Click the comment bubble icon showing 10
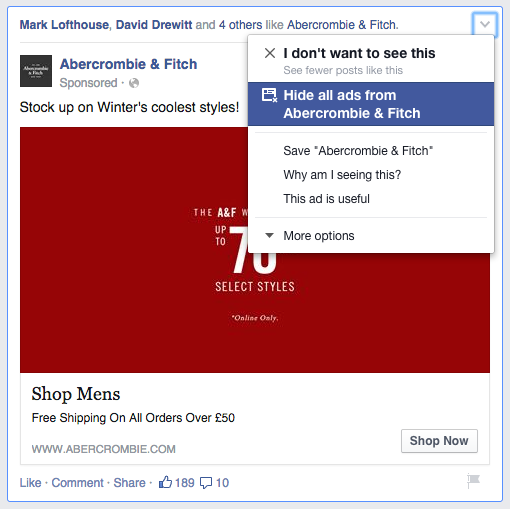The image size is (510, 509). coord(206,483)
